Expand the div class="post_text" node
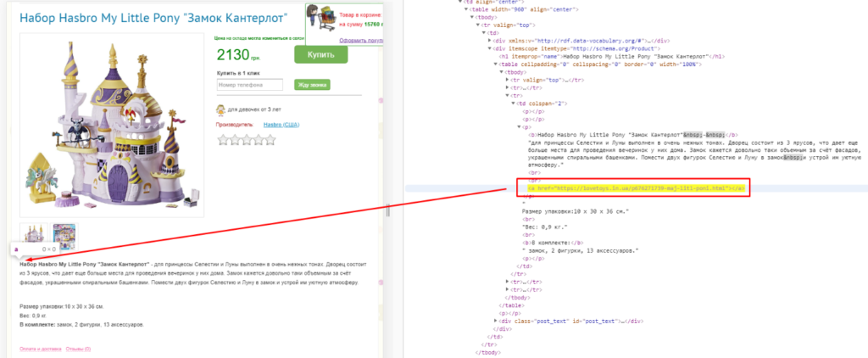 coord(496,322)
